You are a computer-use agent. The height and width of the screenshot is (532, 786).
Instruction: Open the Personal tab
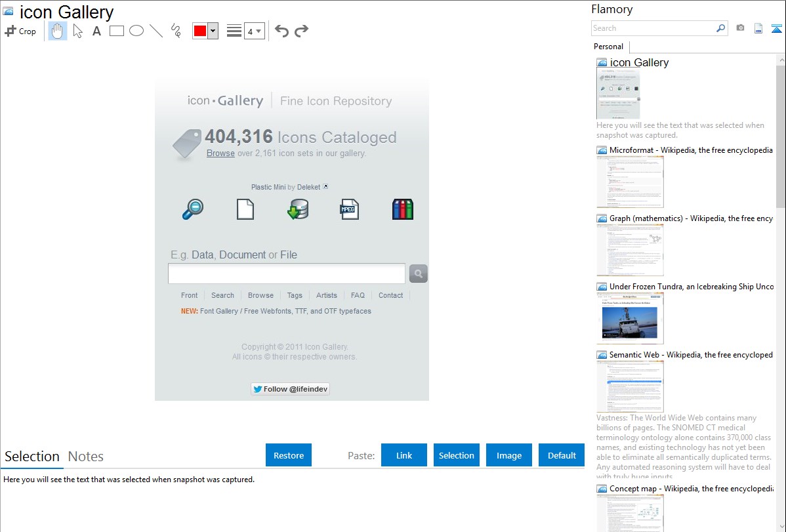pos(608,47)
